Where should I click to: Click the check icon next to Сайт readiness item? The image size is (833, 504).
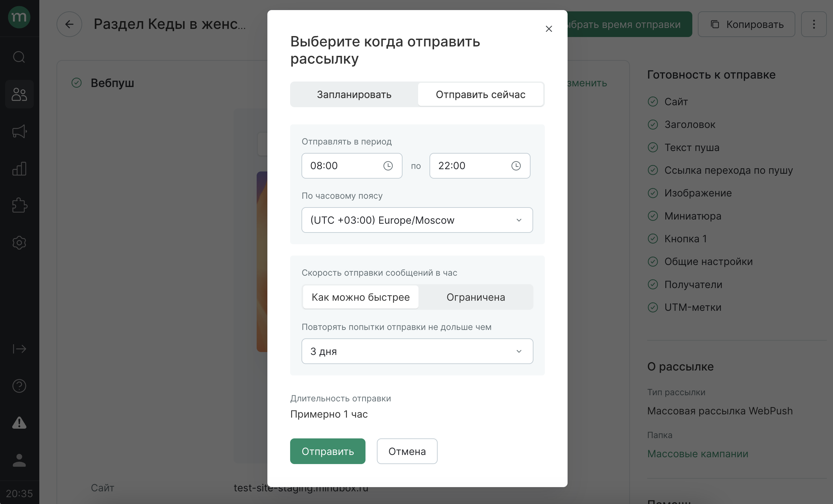tap(653, 102)
